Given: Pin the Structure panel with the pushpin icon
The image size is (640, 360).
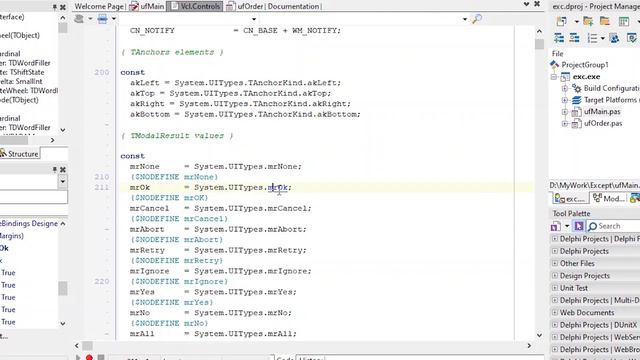Looking at the screenshot, I should click(55, 7).
